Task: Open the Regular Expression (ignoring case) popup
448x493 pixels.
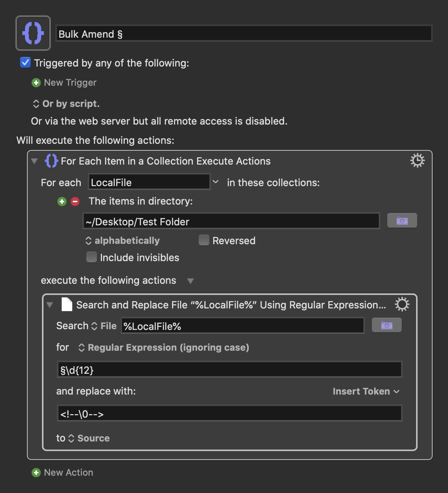Action: [x=164, y=348]
